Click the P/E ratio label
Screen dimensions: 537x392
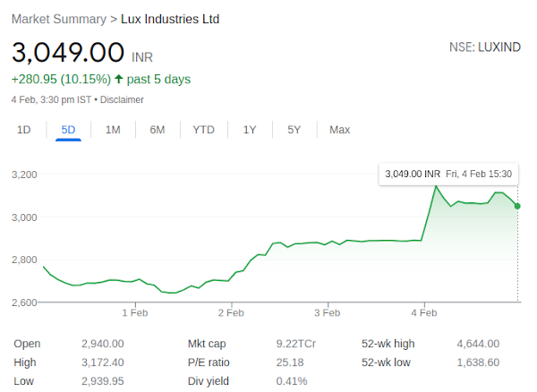point(209,362)
